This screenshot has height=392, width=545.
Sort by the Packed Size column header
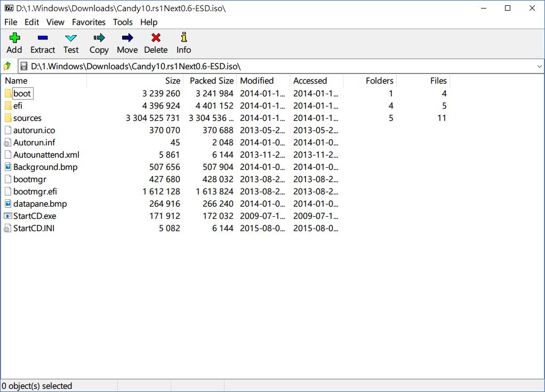tap(210, 80)
